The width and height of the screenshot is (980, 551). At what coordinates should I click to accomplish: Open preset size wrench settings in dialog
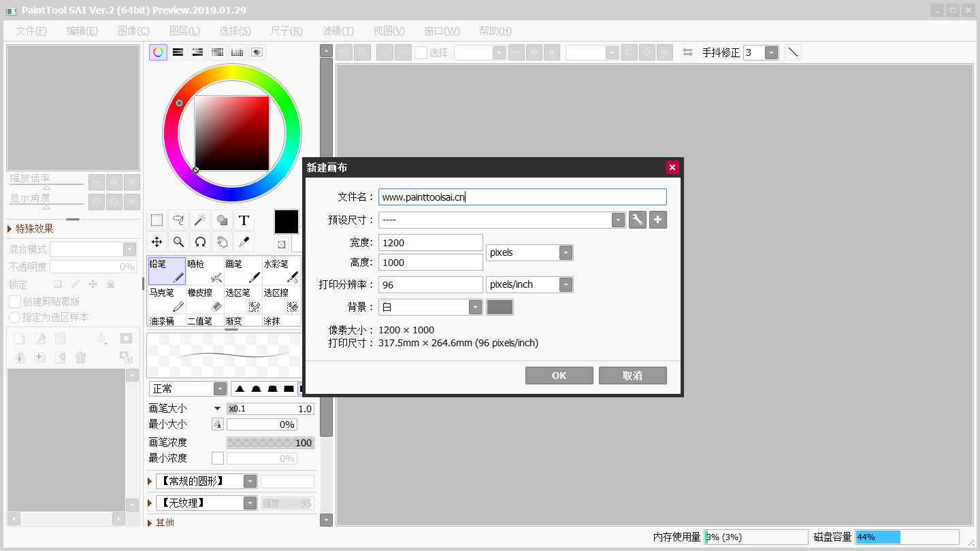coord(637,220)
